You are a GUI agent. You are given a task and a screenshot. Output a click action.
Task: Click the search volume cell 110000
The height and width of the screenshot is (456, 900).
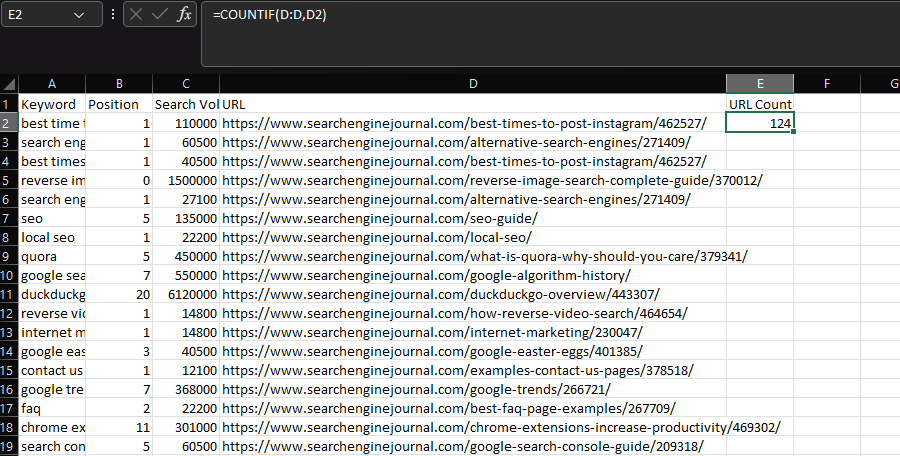click(186, 123)
